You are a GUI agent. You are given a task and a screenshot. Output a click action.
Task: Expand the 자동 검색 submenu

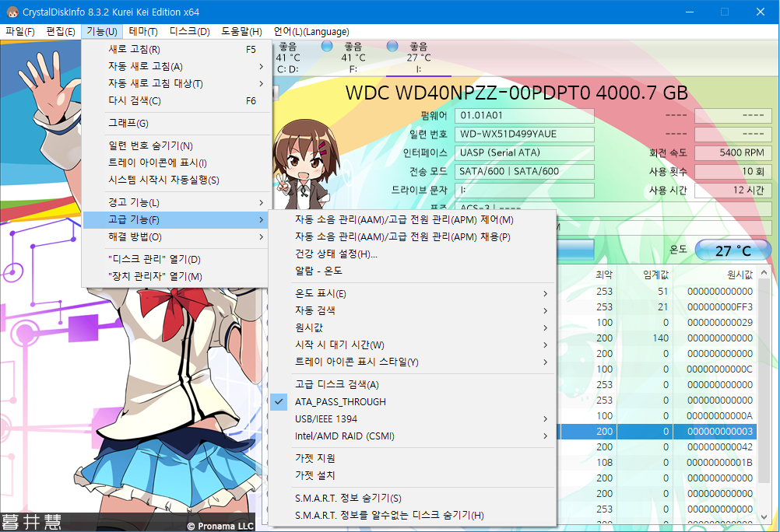point(412,311)
